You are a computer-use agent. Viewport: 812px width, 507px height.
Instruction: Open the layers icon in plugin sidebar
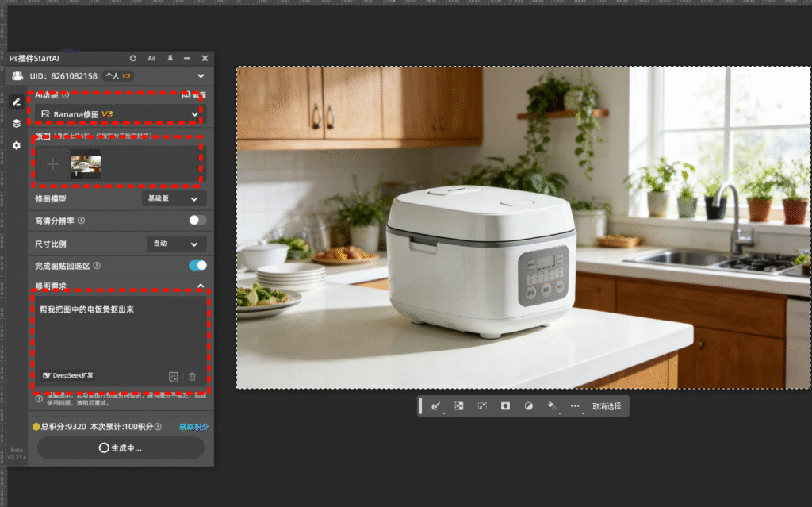[x=17, y=124]
